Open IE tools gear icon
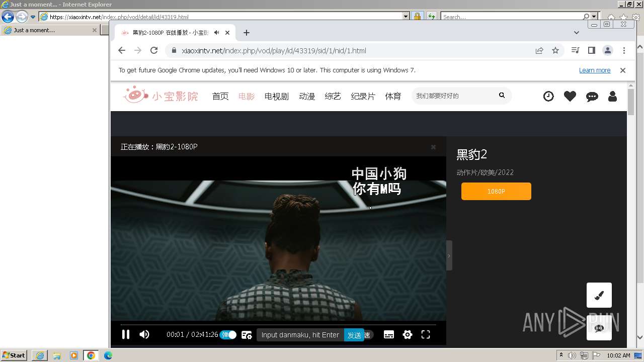The height and width of the screenshot is (362, 644). [x=636, y=17]
